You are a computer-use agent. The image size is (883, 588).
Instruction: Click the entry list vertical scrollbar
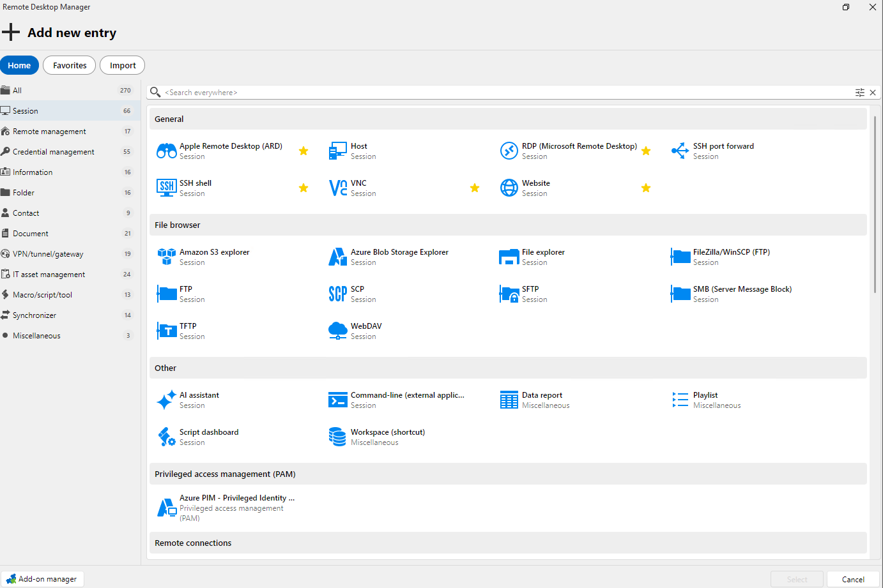tap(875, 204)
